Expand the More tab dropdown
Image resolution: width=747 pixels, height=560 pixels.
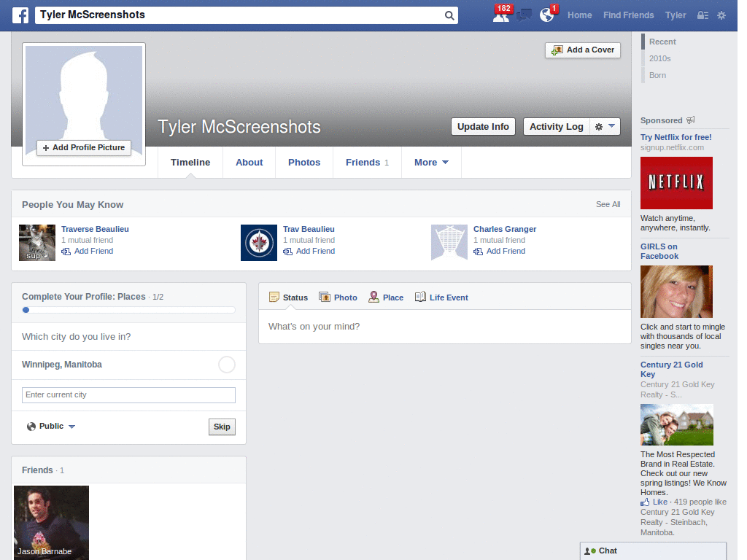click(430, 162)
